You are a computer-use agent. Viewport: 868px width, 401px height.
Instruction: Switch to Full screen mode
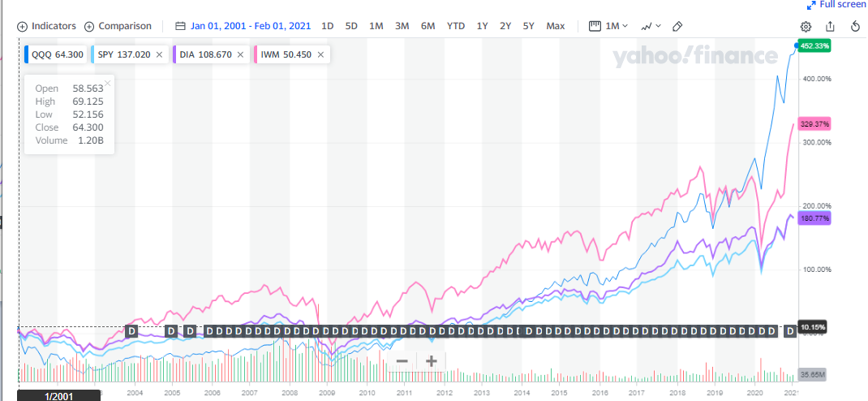tap(836, 4)
